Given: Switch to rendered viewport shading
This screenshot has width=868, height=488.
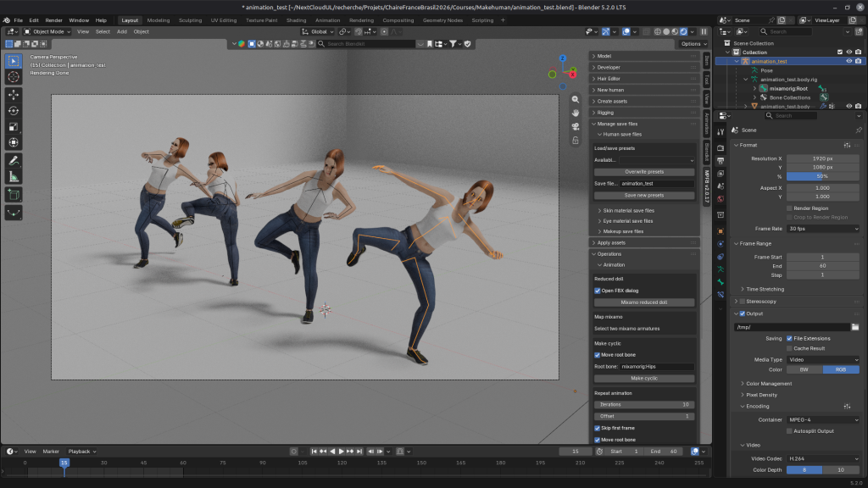Looking at the screenshot, I should tap(684, 31).
